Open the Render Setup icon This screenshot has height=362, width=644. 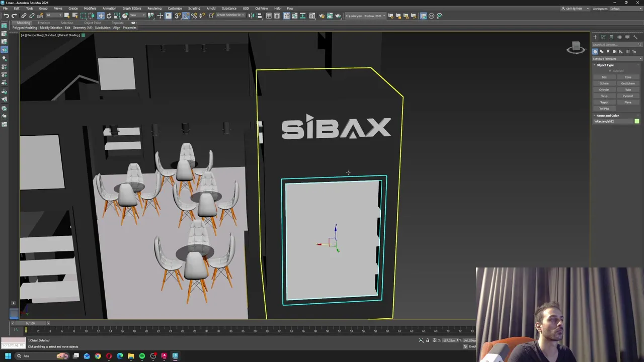pyautogui.click(x=322, y=16)
